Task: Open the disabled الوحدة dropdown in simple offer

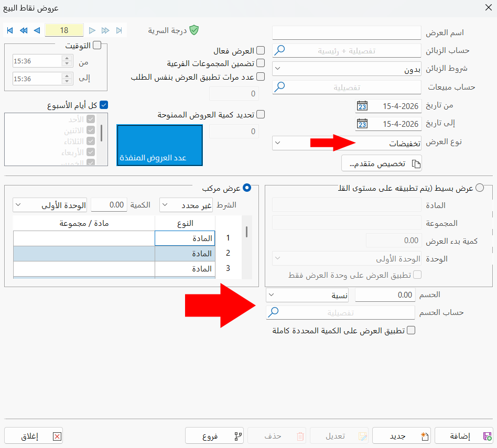Action: (347, 258)
